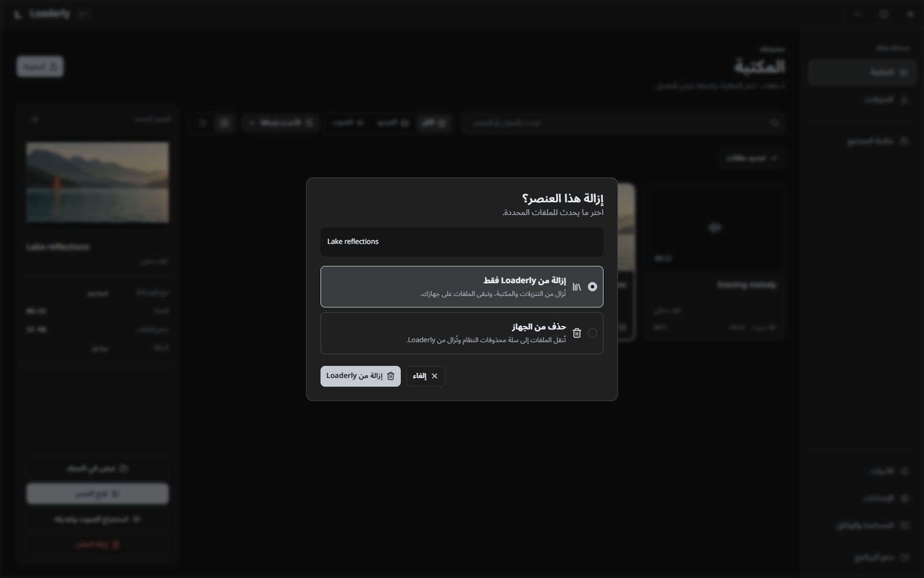Select the Loaderly-only removal radio circle
This screenshot has height=578, width=924.
[593, 287]
